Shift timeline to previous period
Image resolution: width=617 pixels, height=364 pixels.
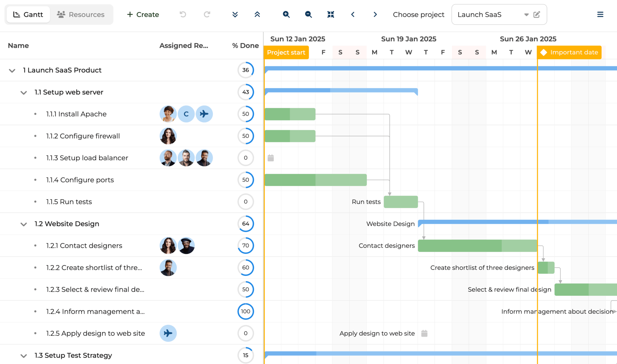coord(353,14)
